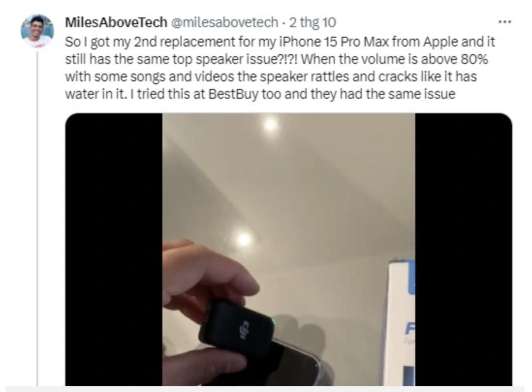Click the DJI logo on the microphone

(x=244, y=329)
